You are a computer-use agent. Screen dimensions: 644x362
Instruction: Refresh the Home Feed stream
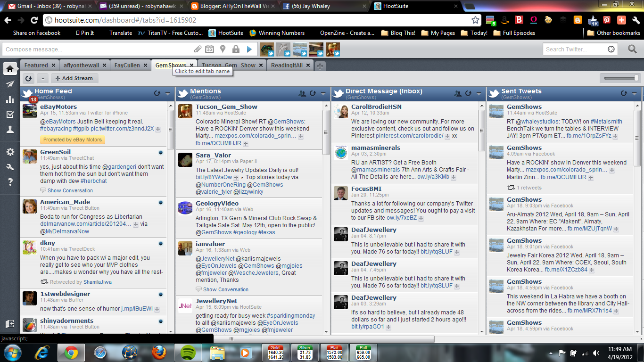(x=157, y=93)
